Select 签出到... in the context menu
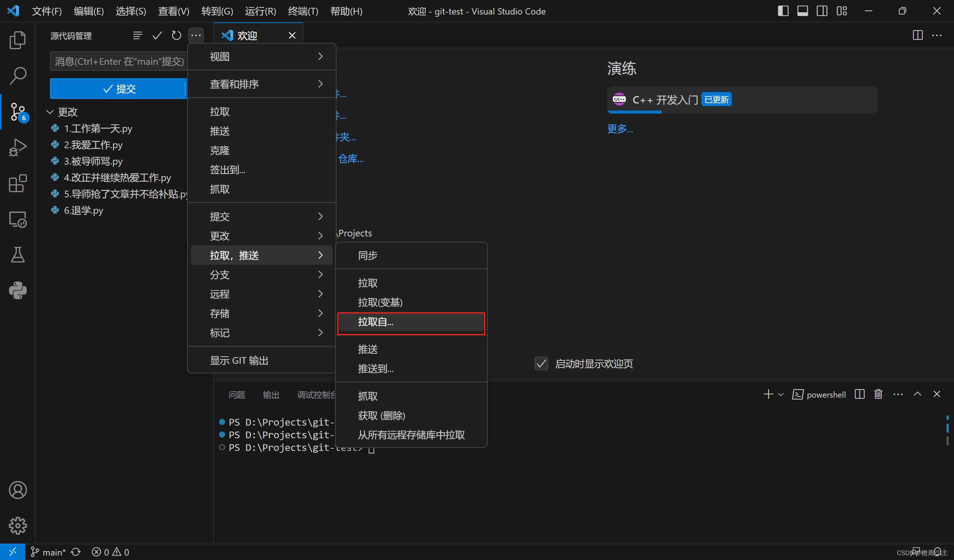Image resolution: width=954 pixels, height=560 pixels. point(262,170)
